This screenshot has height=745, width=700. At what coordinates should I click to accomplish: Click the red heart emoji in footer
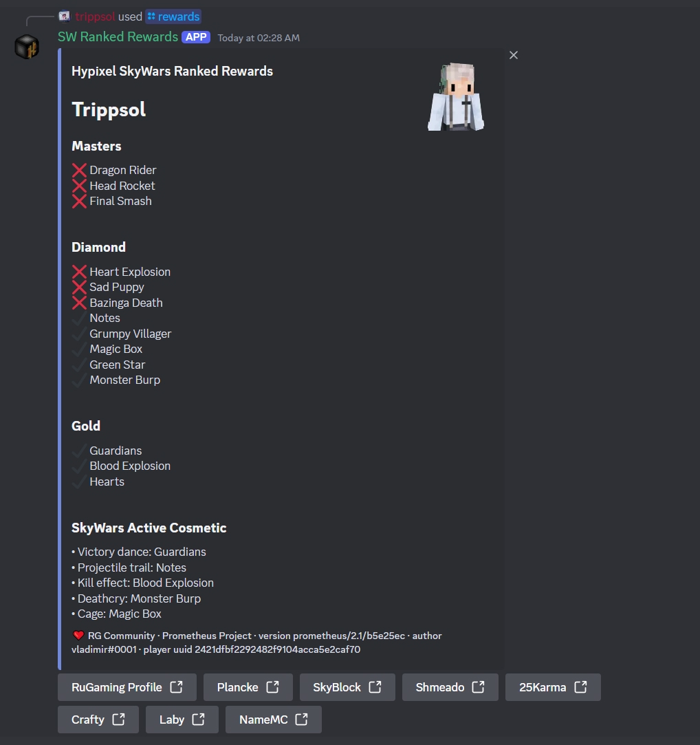click(x=78, y=635)
